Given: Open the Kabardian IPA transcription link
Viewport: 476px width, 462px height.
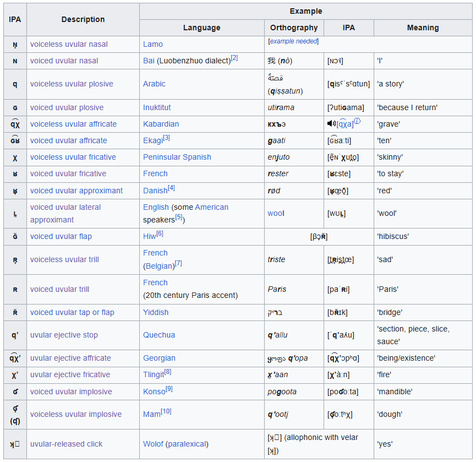Looking at the screenshot, I should click(x=345, y=124).
